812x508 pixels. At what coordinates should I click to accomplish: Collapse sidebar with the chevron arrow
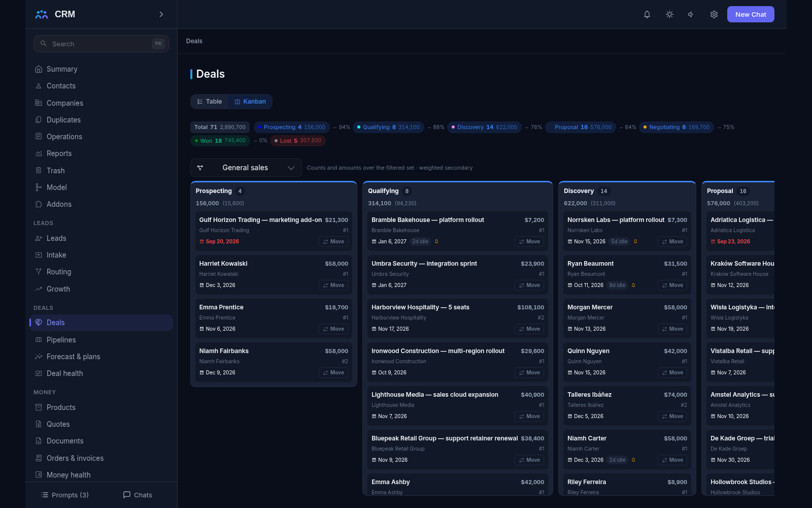(x=161, y=14)
